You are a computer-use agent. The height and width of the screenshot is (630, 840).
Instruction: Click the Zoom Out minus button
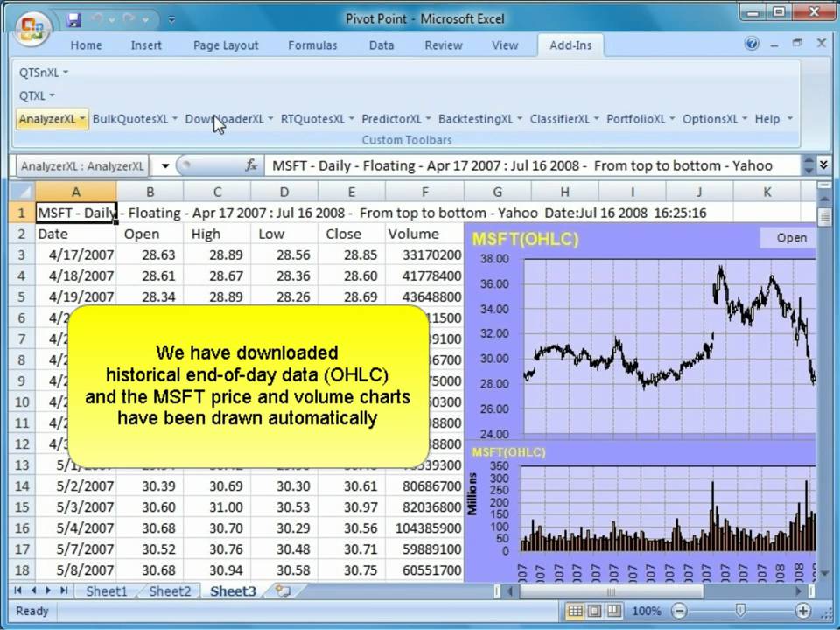click(x=679, y=611)
